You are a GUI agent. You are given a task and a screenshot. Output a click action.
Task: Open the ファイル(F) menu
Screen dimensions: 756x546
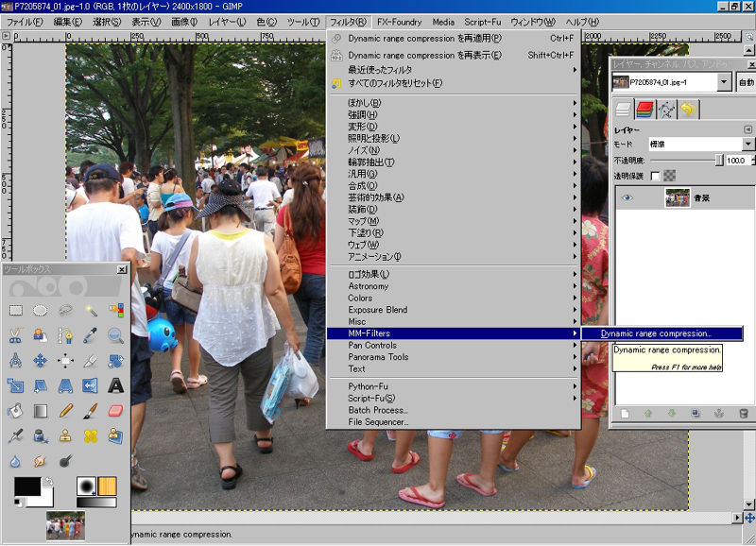pos(25,22)
